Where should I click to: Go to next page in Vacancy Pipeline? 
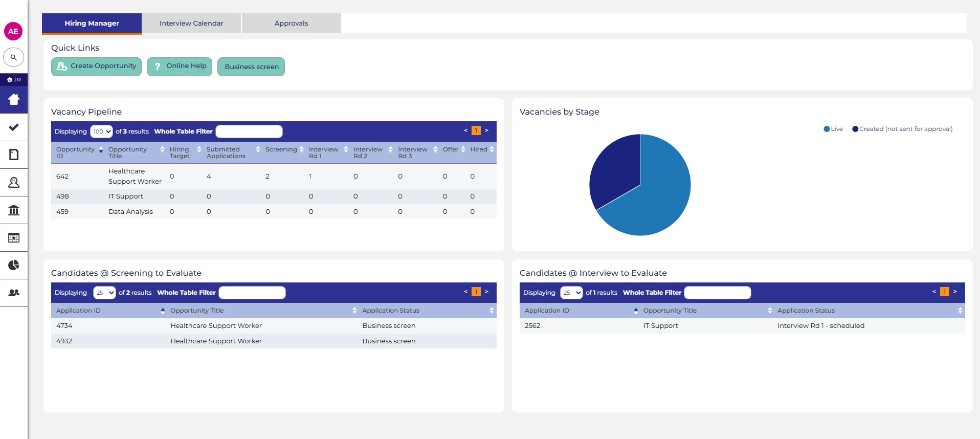point(486,130)
